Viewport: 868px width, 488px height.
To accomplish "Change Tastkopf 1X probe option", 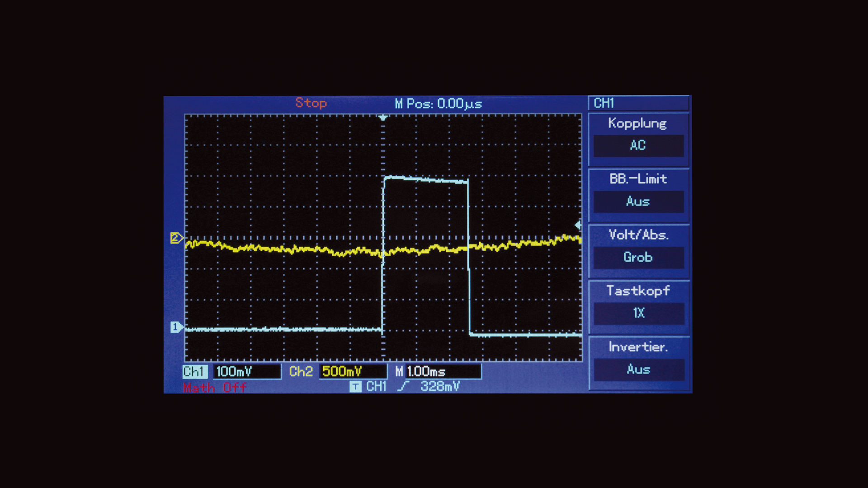I will (x=638, y=313).
